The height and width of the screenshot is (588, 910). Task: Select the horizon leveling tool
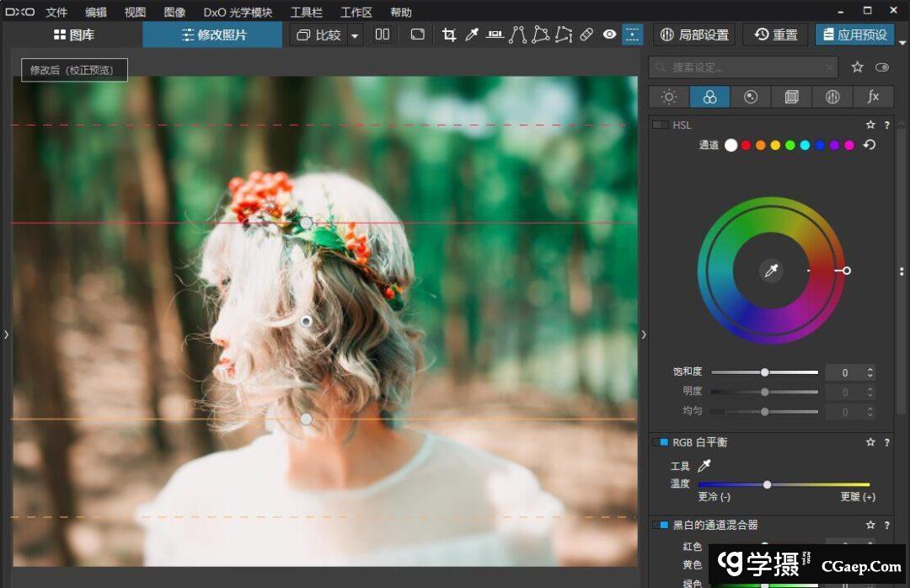coord(495,35)
